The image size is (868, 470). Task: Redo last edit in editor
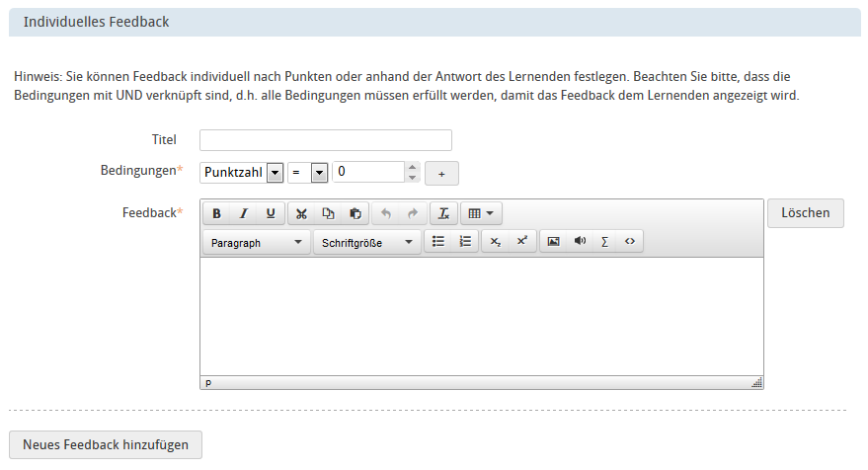pyautogui.click(x=413, y=213)
